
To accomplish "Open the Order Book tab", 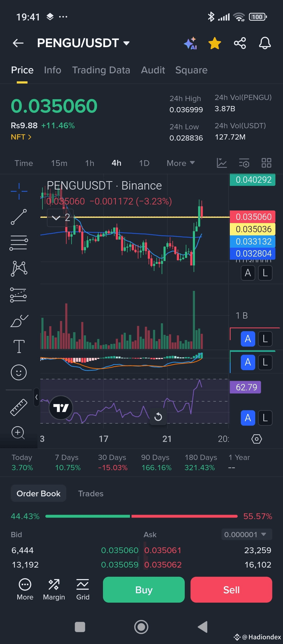I will (39, 493).
